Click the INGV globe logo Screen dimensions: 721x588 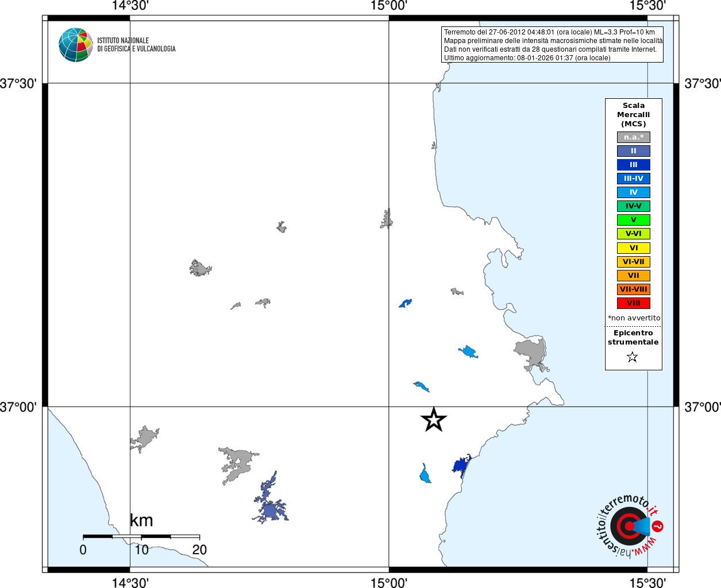pyautogui.click(x=76, y=45)
